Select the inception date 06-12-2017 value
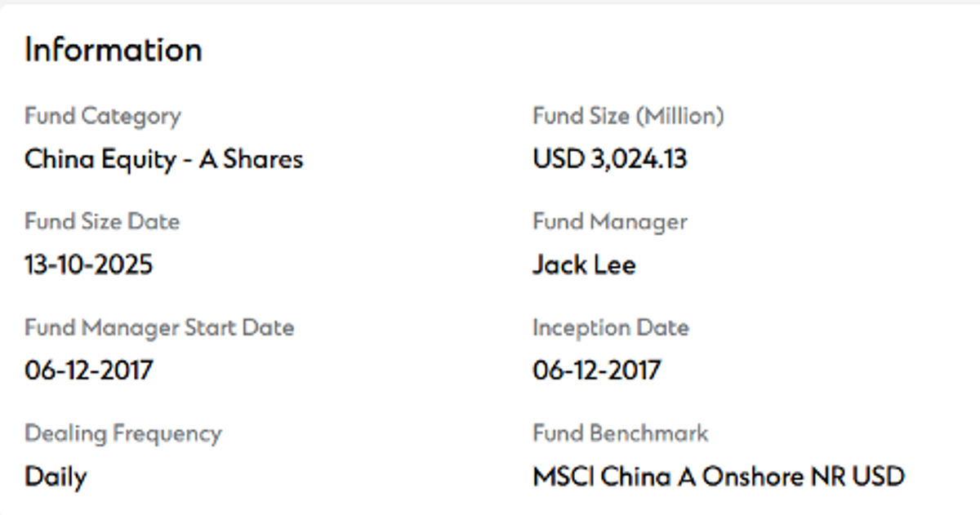Screen dimensions: 980x515 [x=596, y=371]
